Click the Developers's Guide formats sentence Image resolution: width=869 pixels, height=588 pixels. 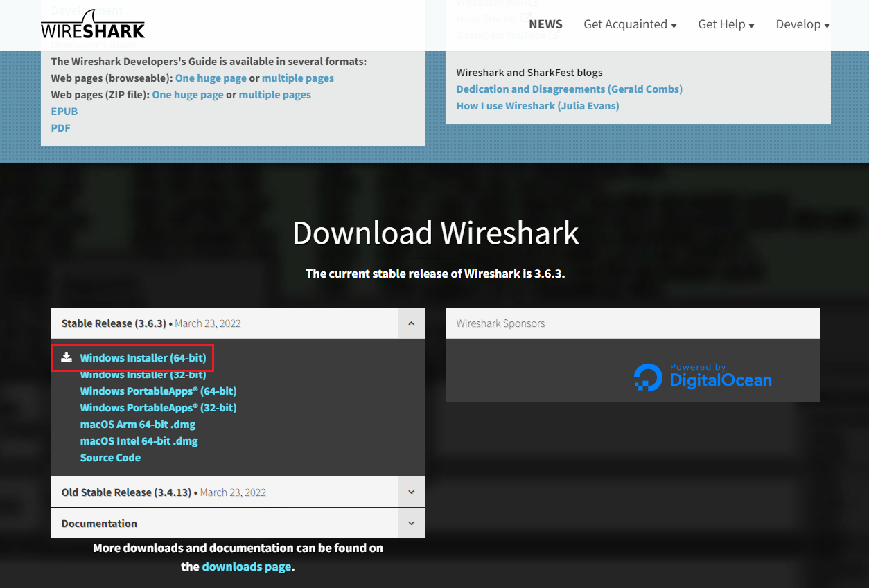coord(209,62)
